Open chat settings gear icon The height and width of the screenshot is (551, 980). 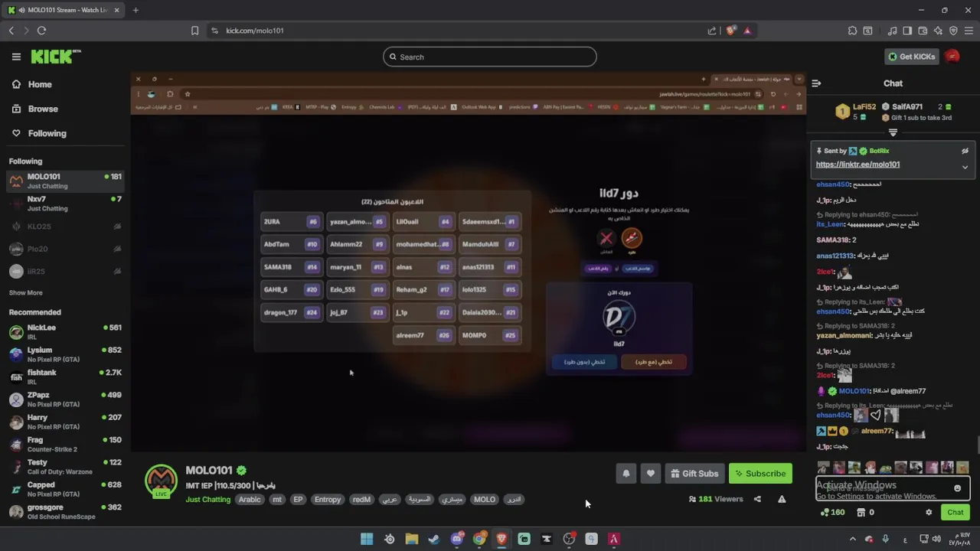click(x=929, y=513)
